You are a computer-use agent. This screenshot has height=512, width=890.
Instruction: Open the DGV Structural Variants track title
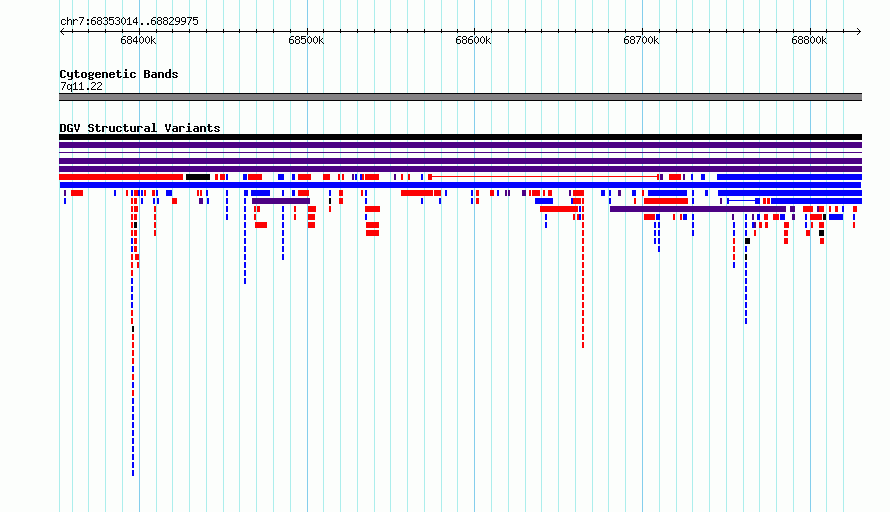pos(140,128)
